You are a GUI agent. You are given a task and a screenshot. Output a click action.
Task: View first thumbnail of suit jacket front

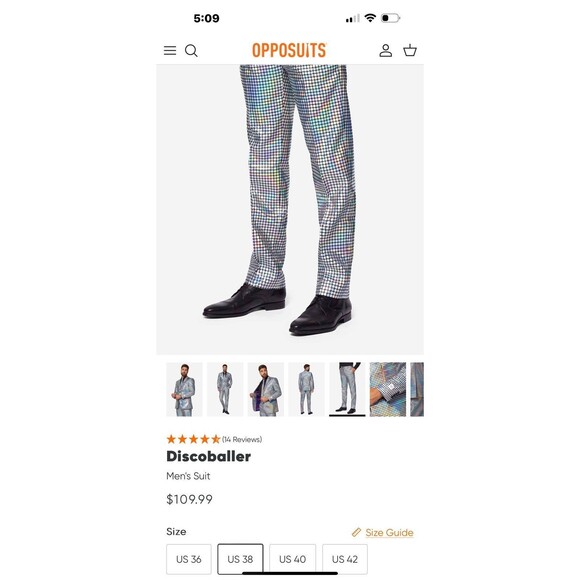(184, 389)
